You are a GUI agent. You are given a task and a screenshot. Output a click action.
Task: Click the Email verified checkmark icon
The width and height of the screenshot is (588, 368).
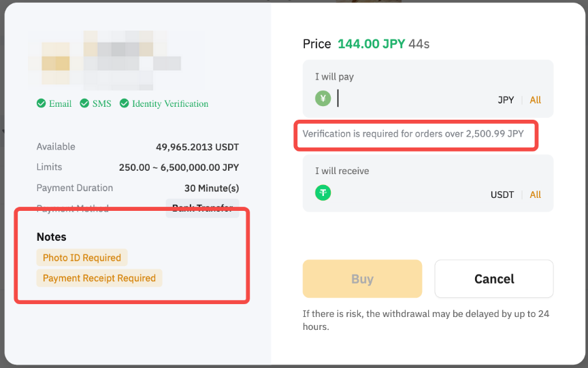[42, 103]
